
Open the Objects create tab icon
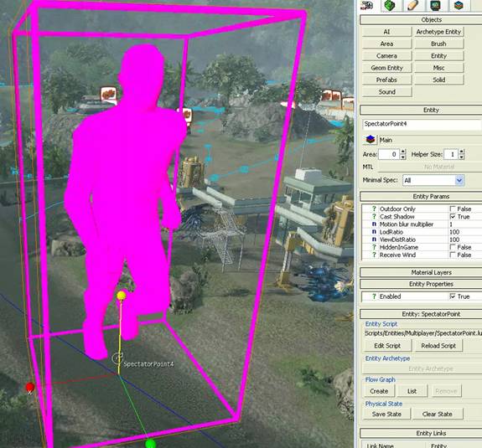[367, 5]
